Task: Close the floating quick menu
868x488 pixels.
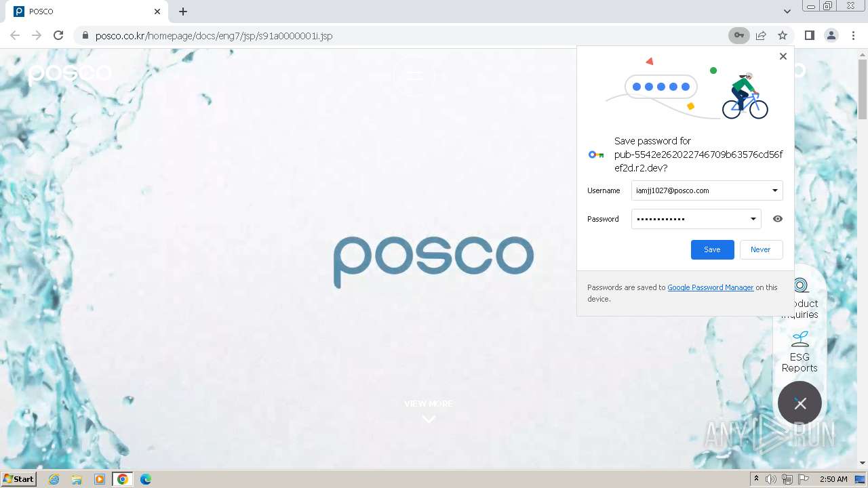Action: pos(800,403)
